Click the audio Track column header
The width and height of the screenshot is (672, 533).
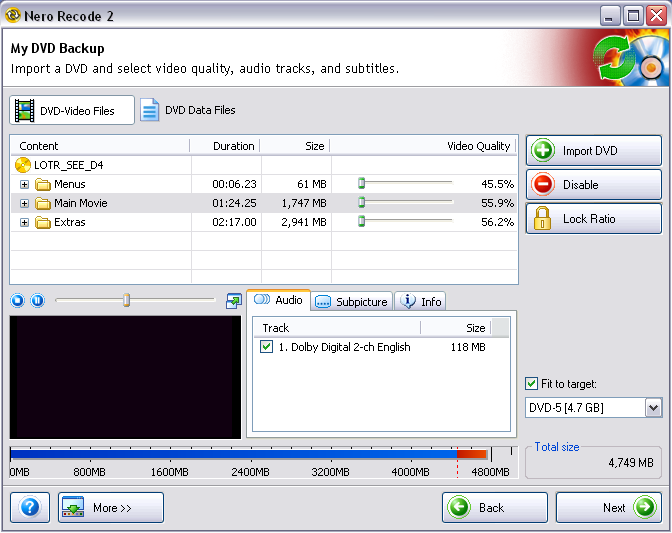coord(337,328)
